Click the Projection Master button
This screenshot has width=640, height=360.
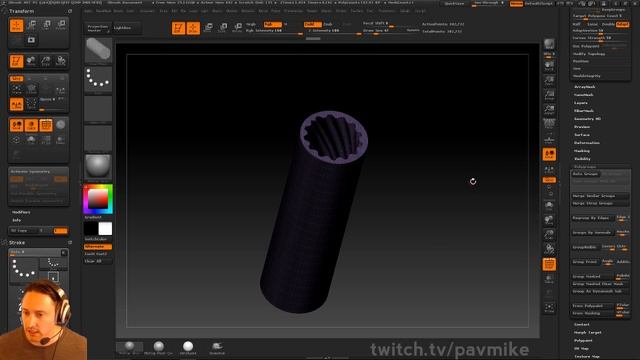(x=98, y=28)
